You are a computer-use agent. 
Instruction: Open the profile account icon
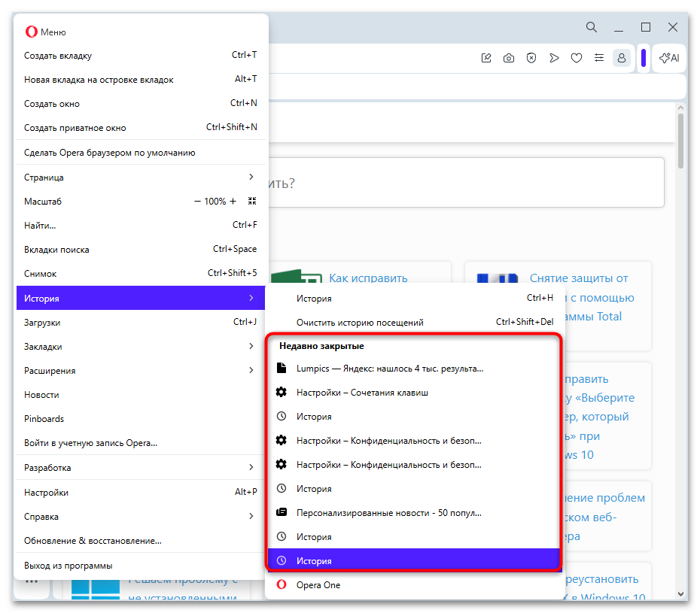[x=621, y=58]
